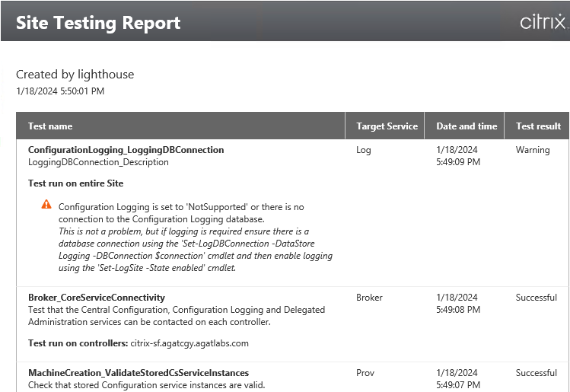Click the orange warning triangle icon
Image resolution: width=570 pixels, height=392 pixels.
[x=46, y=204]
